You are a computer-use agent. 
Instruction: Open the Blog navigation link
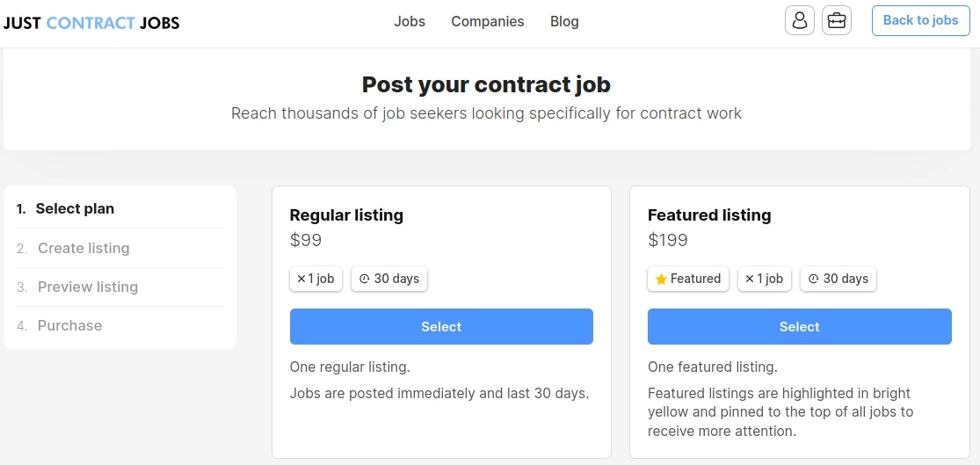click(564, 21)
